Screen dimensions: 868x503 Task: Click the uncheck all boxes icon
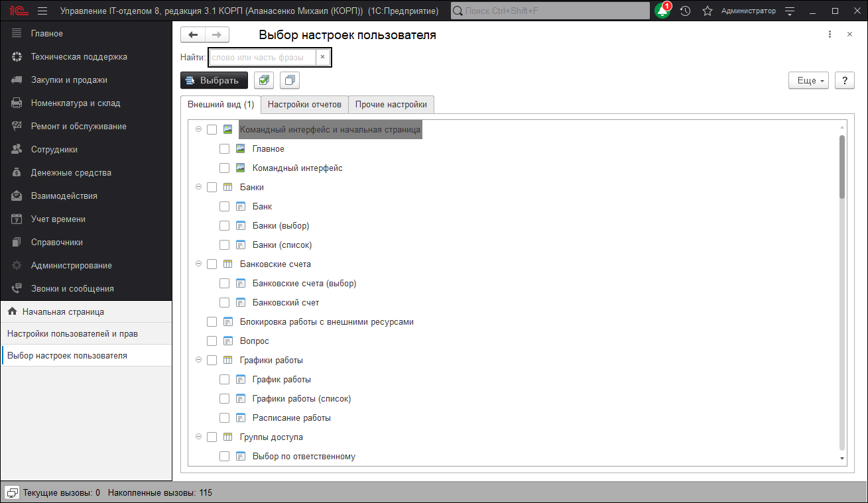290,80
